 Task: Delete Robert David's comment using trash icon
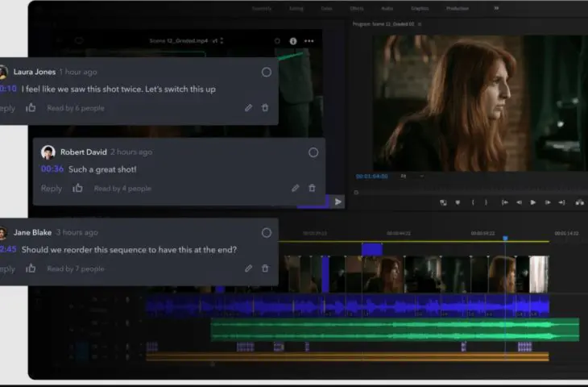312,188
